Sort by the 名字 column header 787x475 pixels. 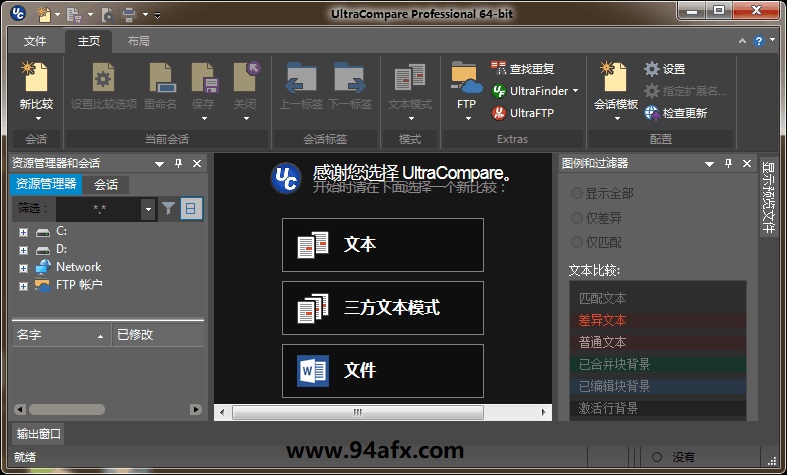pos(61,335)
